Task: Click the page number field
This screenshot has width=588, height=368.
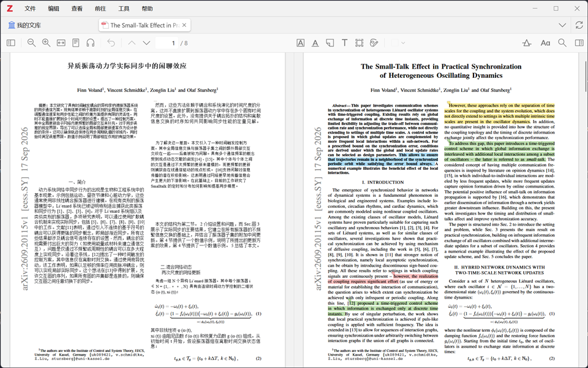Action: pos(167,43)
